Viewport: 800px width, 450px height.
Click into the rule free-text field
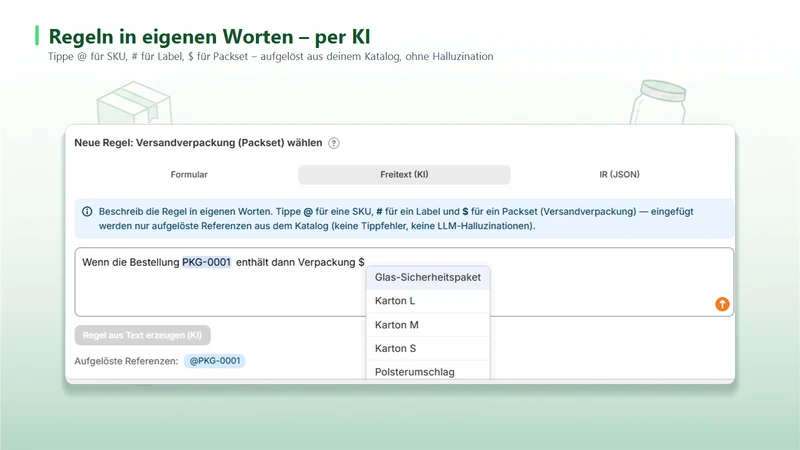pyautogui.click(x=404, y=282)
